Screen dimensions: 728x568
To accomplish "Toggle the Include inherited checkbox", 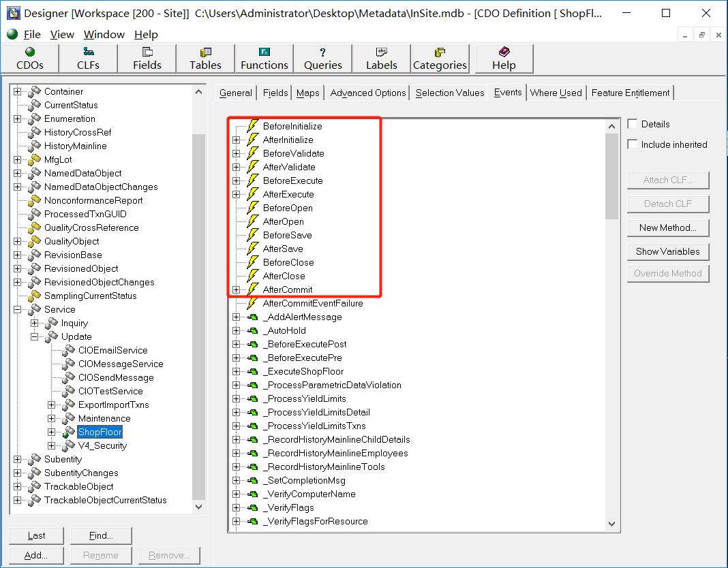I will click(x=633, y=144).
